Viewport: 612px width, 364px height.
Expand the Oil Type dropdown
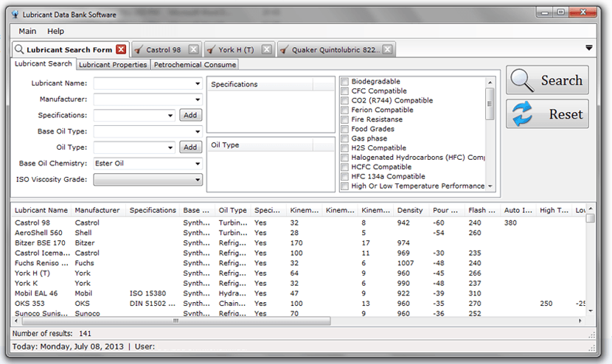[x=170, y=147]
